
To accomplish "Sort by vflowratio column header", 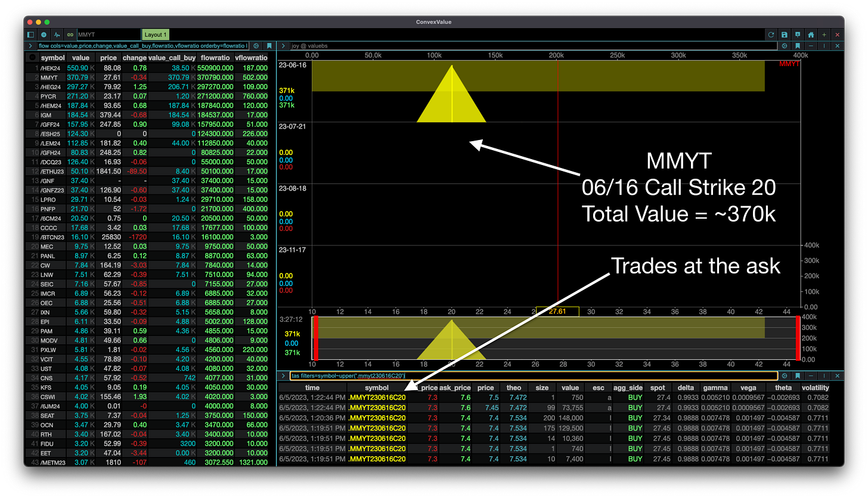I will tap(252, 58).
